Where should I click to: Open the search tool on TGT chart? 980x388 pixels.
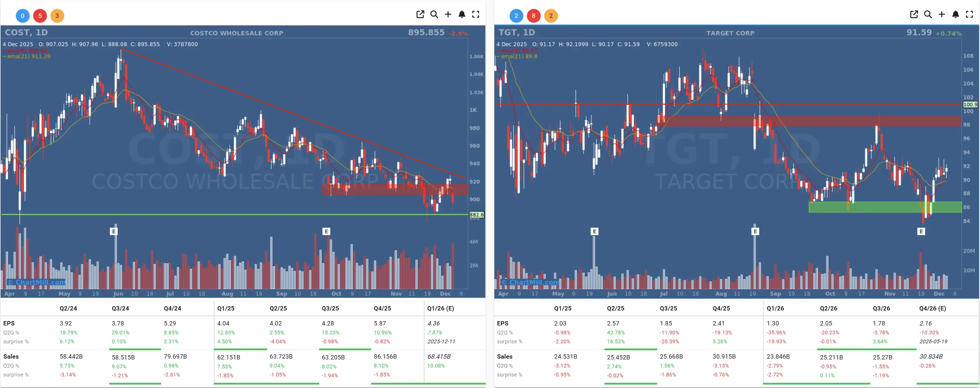pos(928,14)
